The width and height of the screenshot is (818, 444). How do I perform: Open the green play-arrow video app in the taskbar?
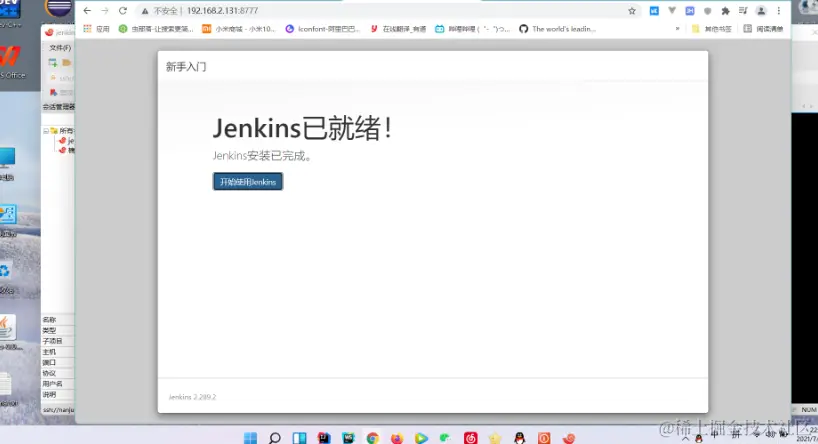421,437
